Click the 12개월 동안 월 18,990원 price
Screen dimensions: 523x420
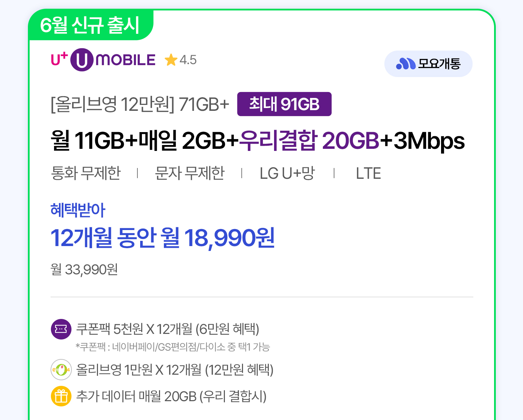click(162, 238)
